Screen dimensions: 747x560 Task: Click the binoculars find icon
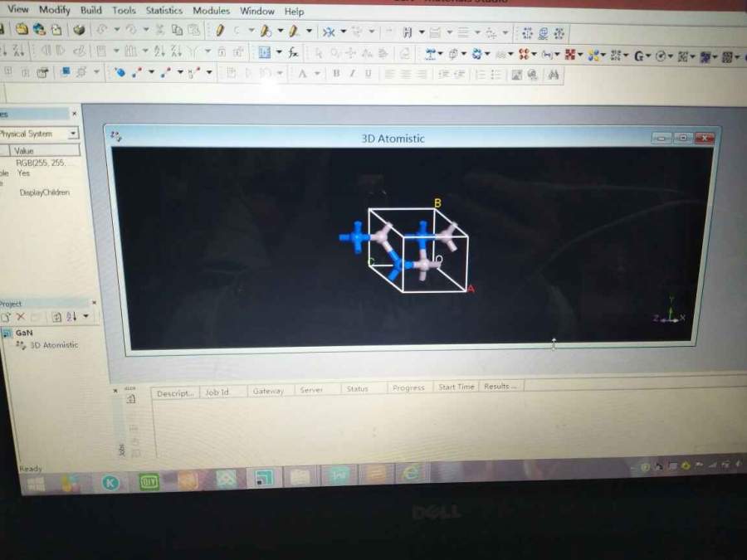553,75
